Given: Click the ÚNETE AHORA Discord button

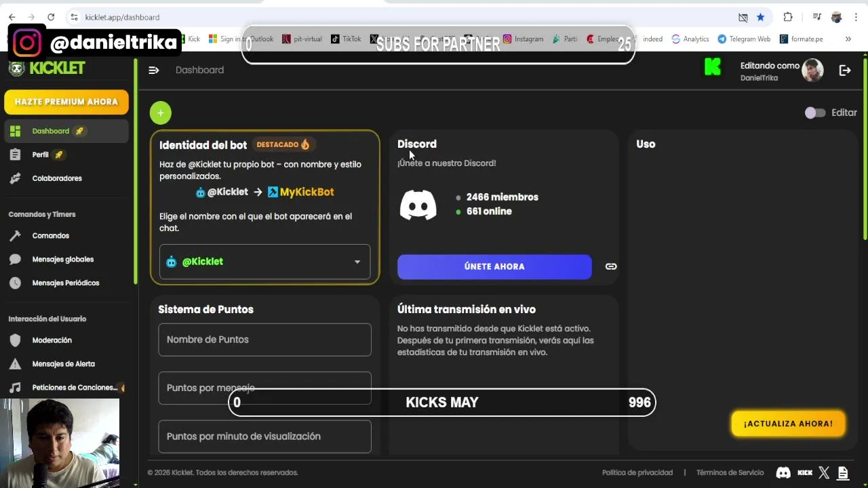Looking at the screenshot, I should (494, 266).
